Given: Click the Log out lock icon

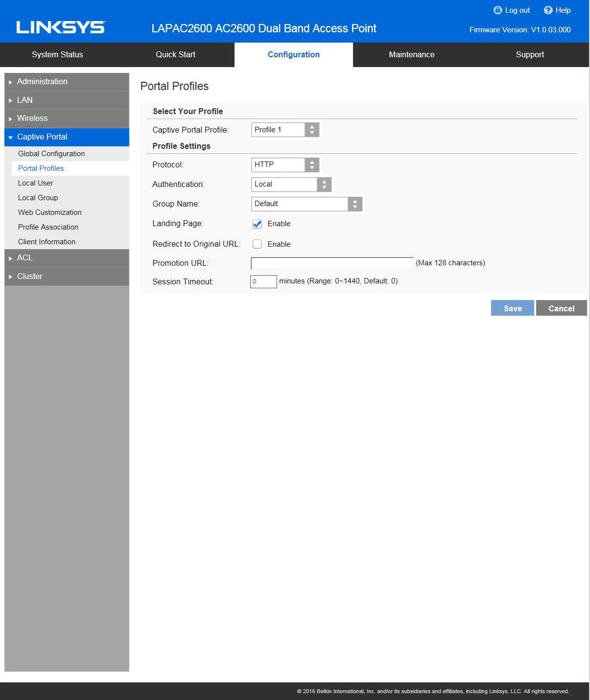Looking at the screenshot, I should coord(497,10).
